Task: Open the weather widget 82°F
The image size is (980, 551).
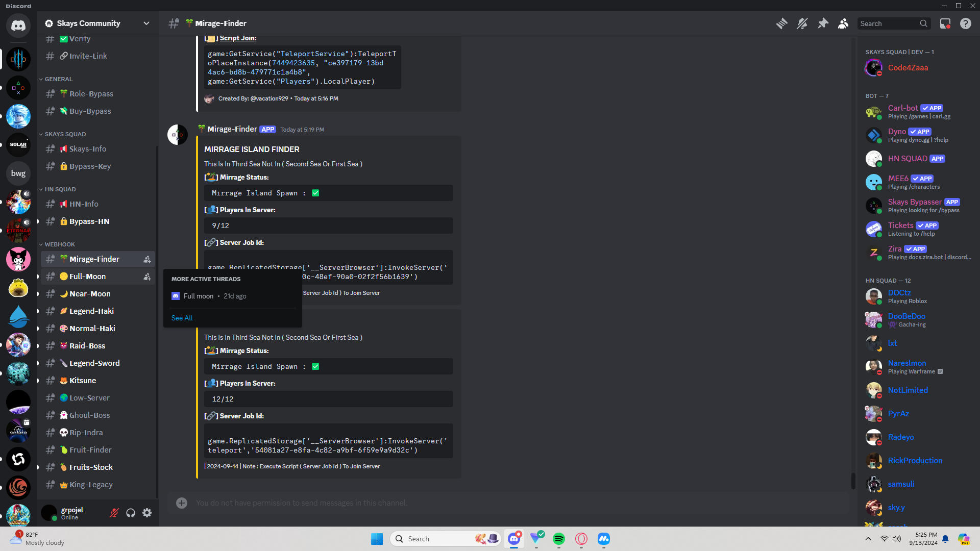Action: 38,539
